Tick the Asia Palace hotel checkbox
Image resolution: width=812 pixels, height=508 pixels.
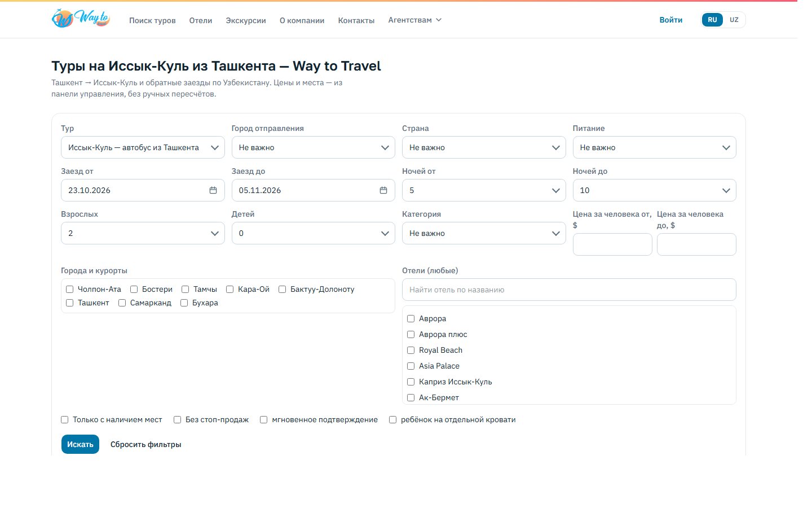coord(411,366)
